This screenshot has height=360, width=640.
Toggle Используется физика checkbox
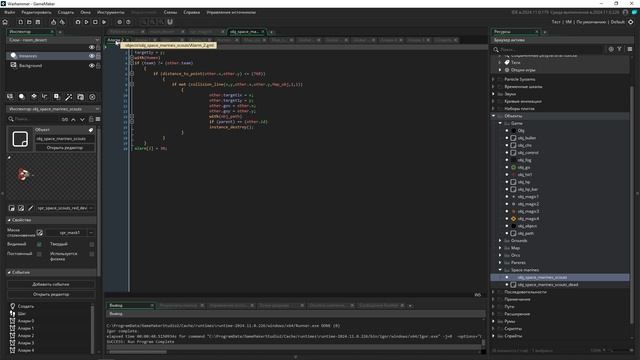[x=92, y=254]
